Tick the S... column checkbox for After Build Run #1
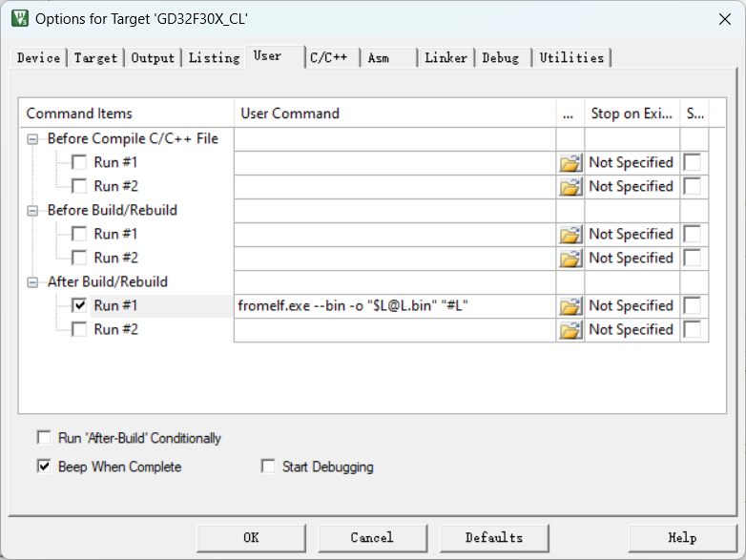 pos(693,305)
